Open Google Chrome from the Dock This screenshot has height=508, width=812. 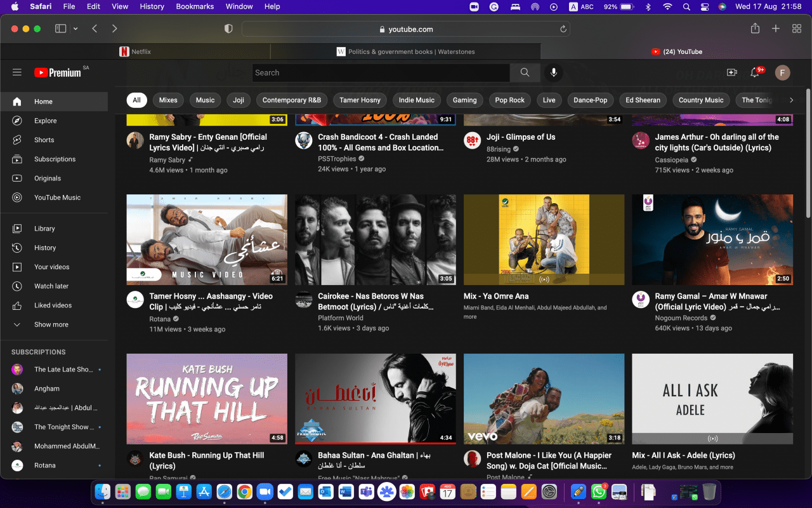click(244, 491)
